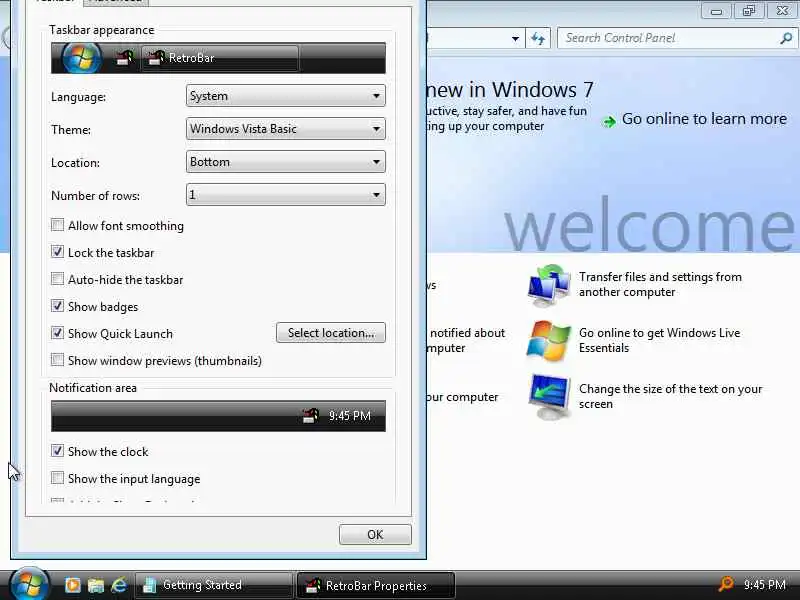The width and height of the screenshot is (800, 600).
Task: Click the search magnifier icon in Control Panel
Action: 786,38
